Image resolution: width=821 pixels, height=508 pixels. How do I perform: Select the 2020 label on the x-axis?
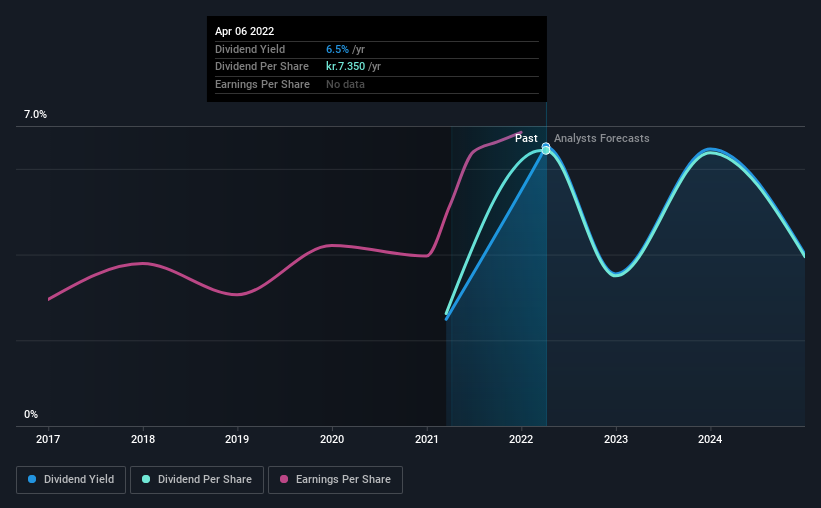click(x=332, y=439)
